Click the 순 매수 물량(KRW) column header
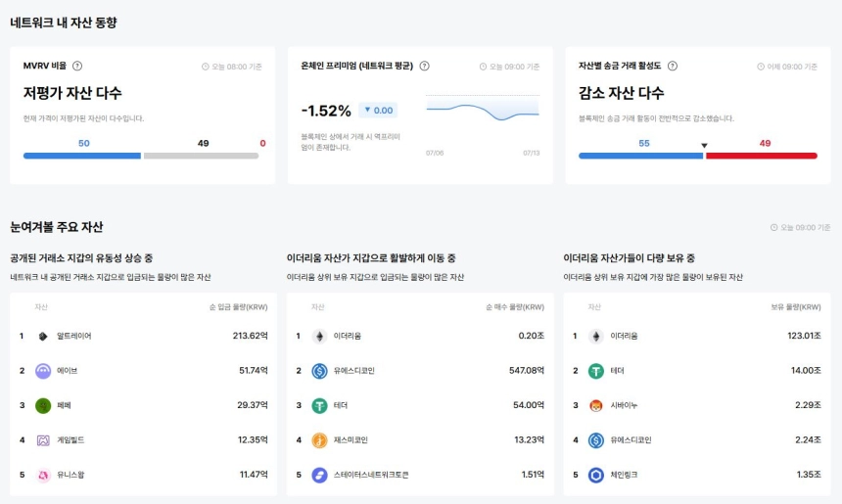This screenshot has width=842, height=504. (515, 307)
